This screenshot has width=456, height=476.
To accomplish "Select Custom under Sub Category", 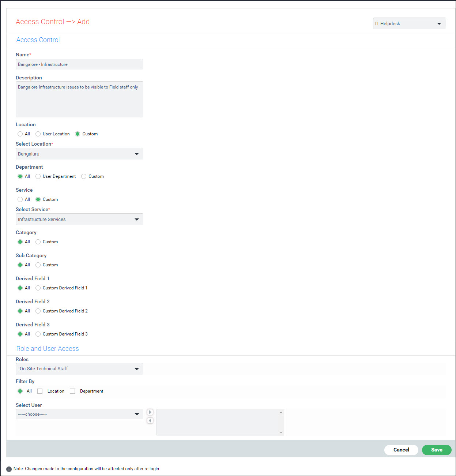I will (x=38, y=265).
